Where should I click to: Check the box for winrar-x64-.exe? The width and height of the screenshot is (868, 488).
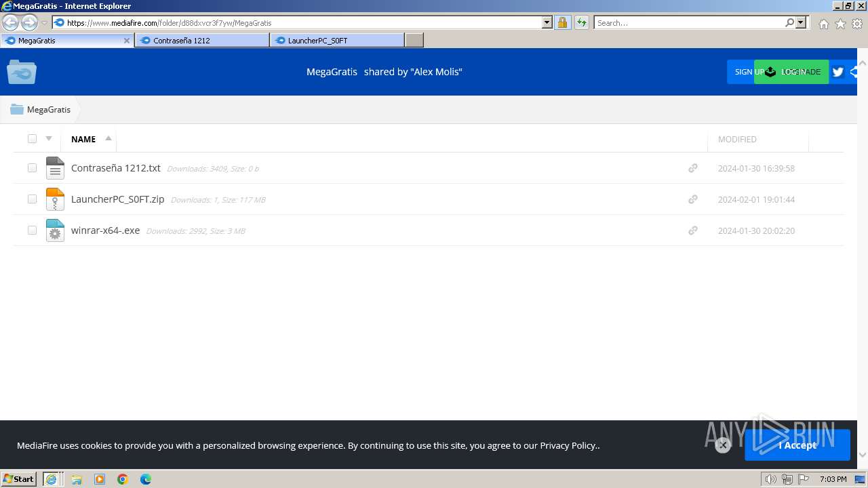coord(32,230)
